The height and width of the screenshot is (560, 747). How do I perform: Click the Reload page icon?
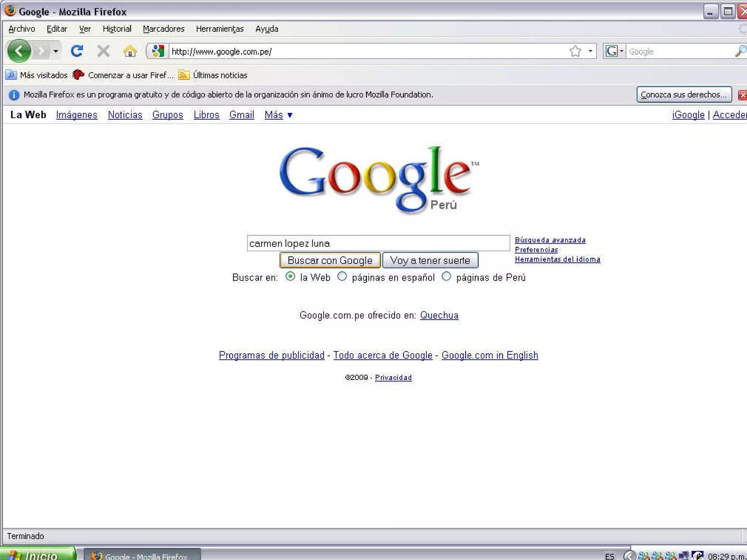click(x=77, y=51)
